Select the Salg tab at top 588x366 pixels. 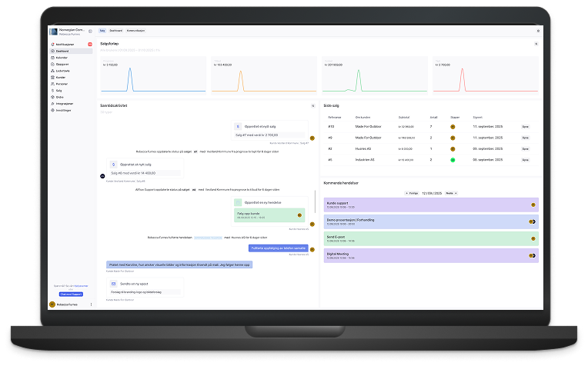[x=102, y=31]
